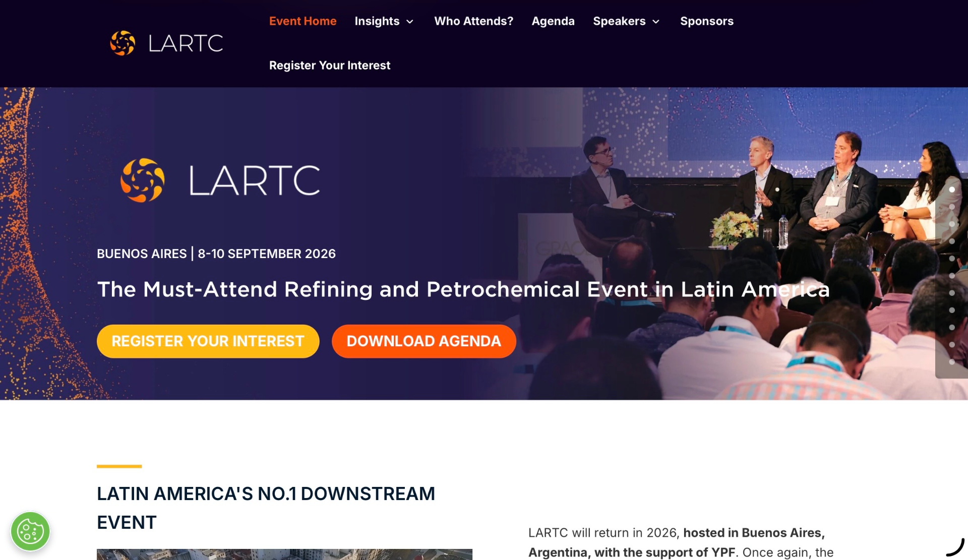View the Agenda page

[x=553, y=21]
